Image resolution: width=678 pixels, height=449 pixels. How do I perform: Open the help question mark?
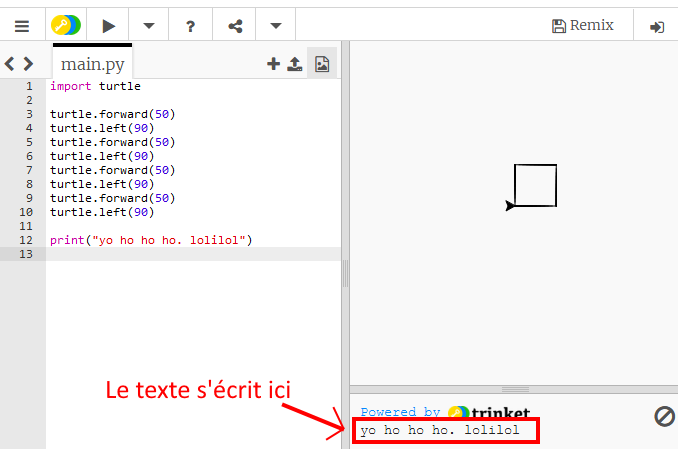(191, 25)
